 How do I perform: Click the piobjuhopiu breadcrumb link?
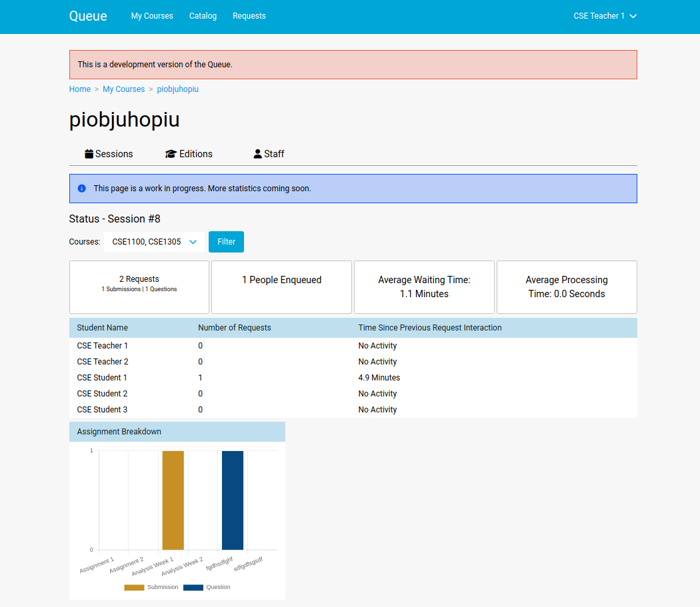[x=178, y=89]
